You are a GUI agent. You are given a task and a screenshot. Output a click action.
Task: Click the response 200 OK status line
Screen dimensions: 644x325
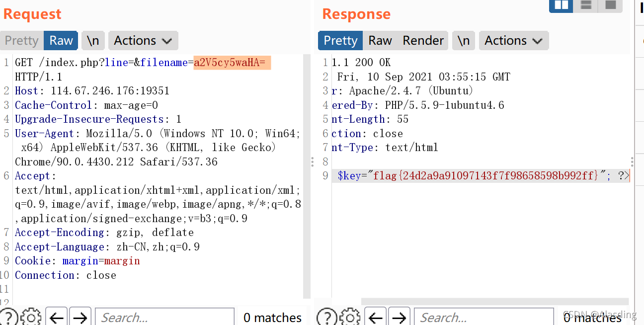coord(361,63)
